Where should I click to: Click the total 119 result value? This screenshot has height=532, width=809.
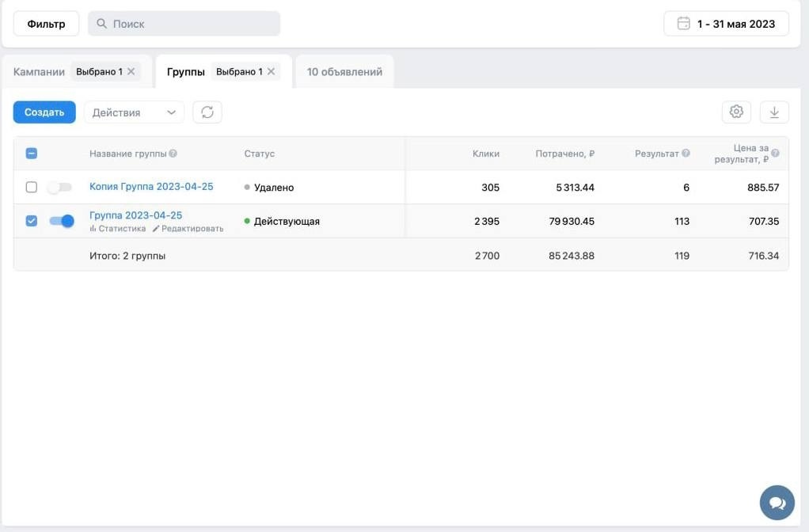click(x=682, y=256)
